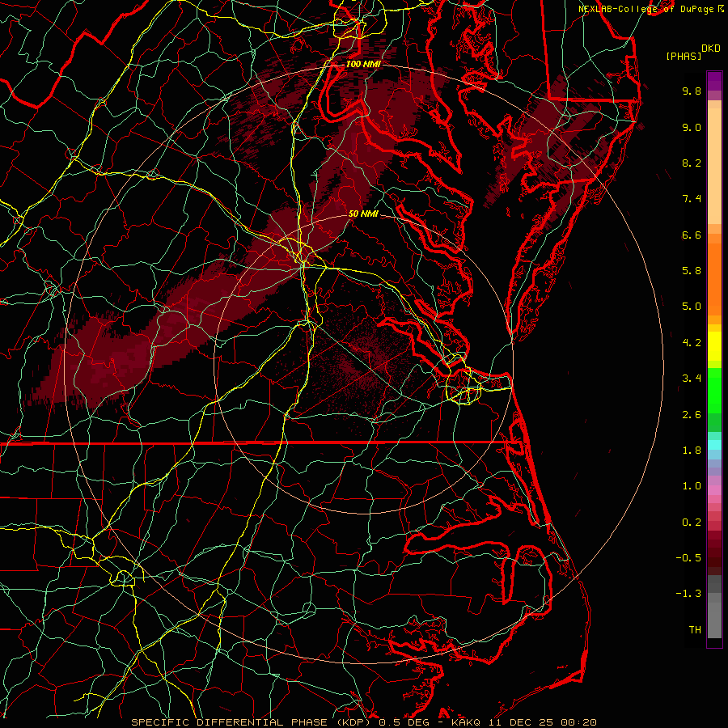This screenshot has width=728, height=728.
Task: Click the 0.2 value on the scale
Action: pos(692,523)
